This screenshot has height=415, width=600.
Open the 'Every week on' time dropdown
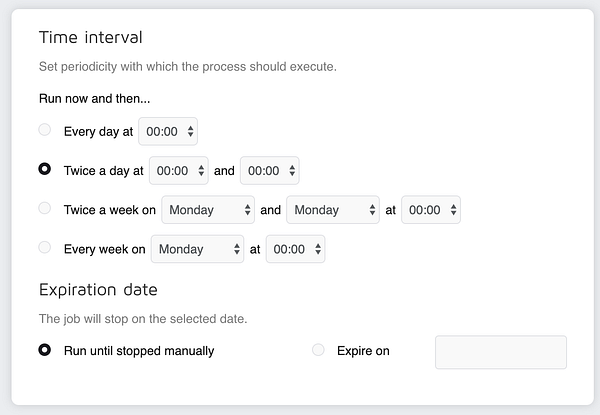(295, 249)
